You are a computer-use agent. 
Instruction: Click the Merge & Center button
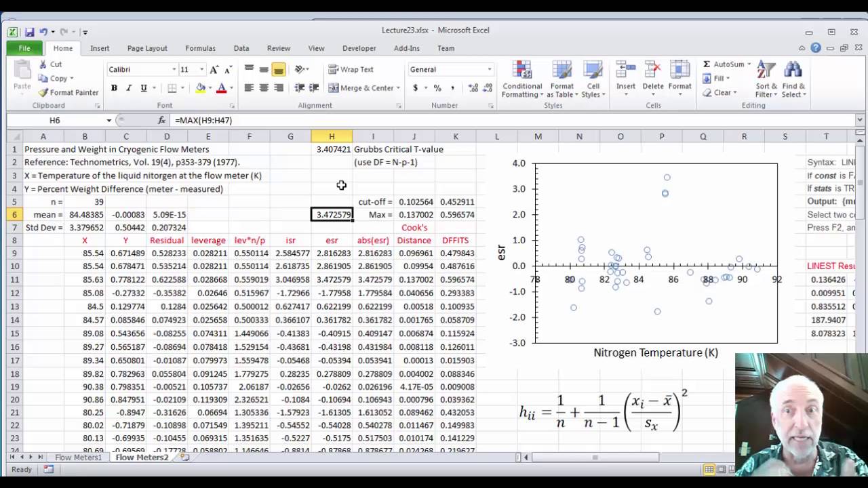click(363, 88)
